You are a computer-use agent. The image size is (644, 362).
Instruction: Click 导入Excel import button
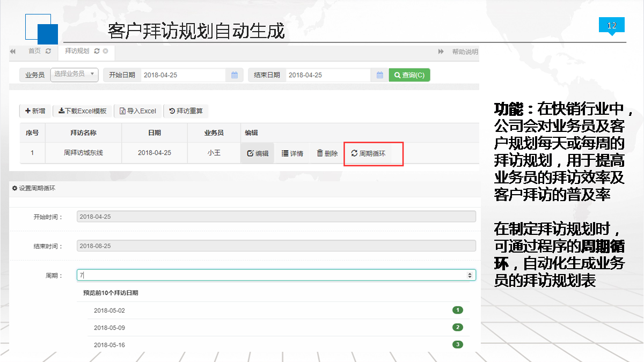[138, 111]
